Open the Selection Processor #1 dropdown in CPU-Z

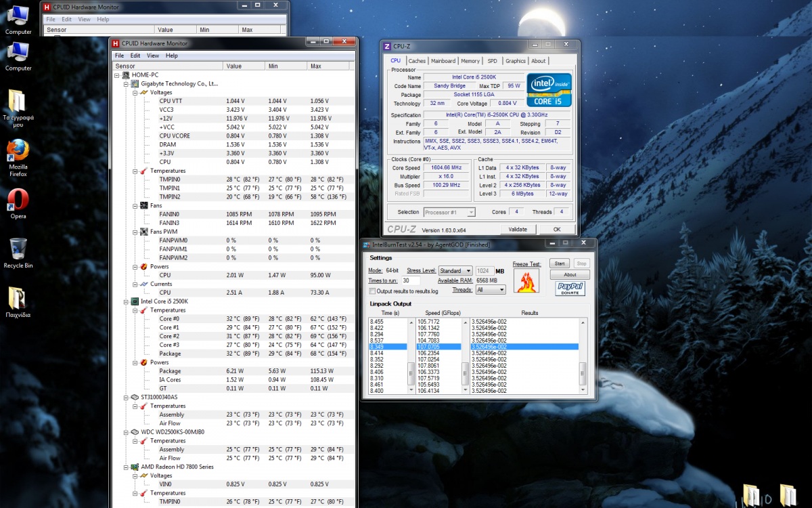pyautogui.click(x=449, y=212)
